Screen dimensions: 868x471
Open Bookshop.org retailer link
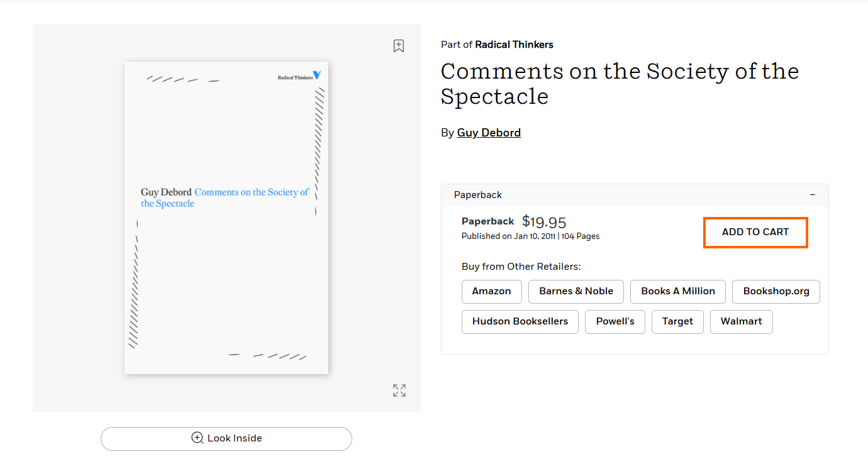tap(776, 291)
